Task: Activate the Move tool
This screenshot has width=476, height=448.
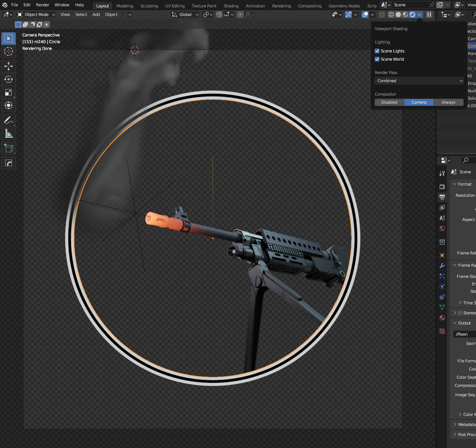Action: tap(9, 66)
